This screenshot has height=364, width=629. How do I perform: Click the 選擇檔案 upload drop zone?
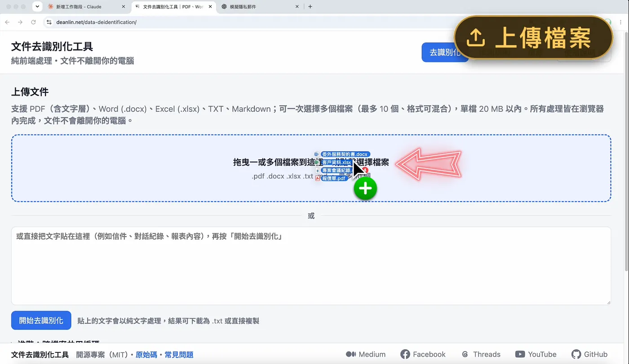pos(311,168)
